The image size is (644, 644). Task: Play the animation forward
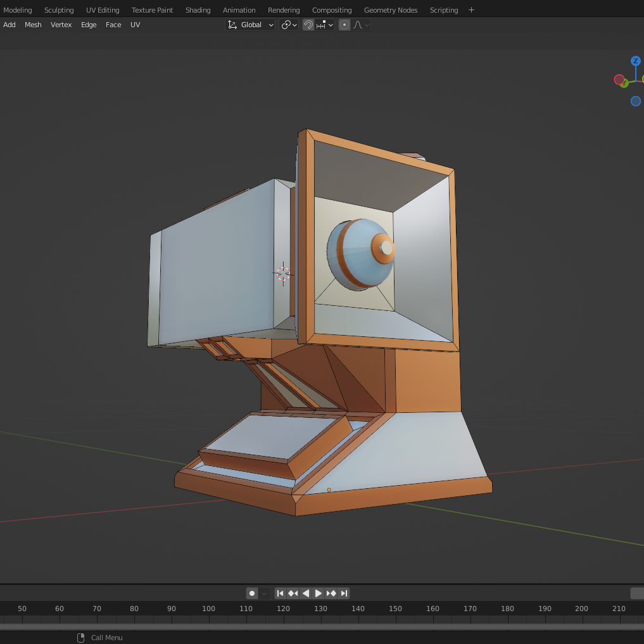click(319, 593)
